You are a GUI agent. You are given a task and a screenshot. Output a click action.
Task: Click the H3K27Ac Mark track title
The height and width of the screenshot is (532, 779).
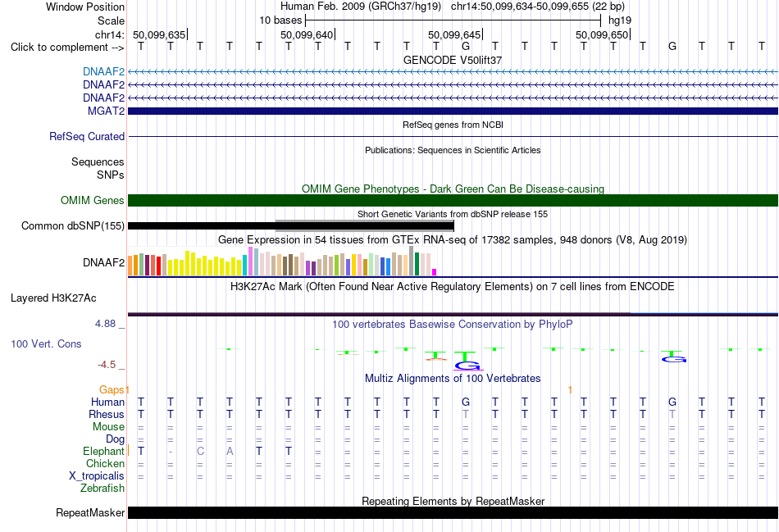point(453,287)
